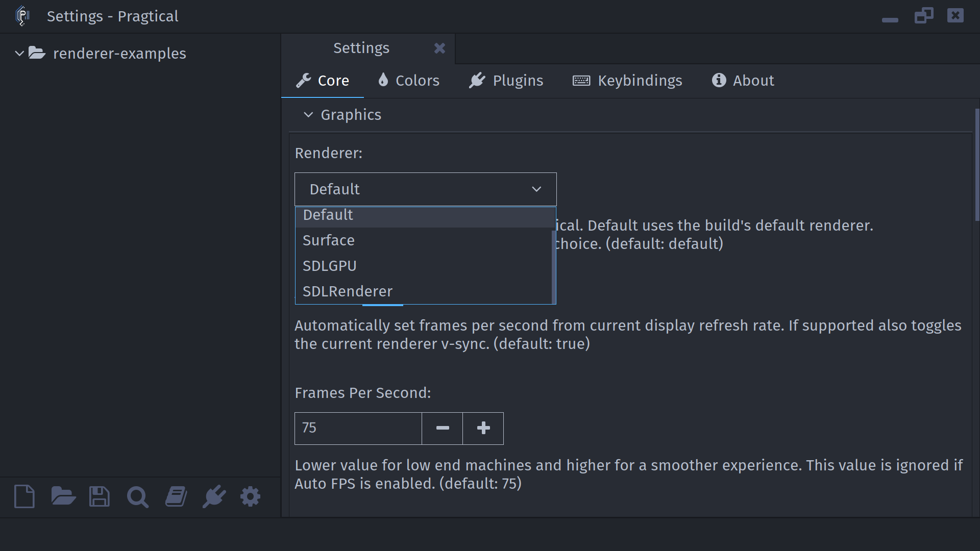Choose SDLGPU renderer option
Screen dimensions: 980x551
[x=424, y=266]
